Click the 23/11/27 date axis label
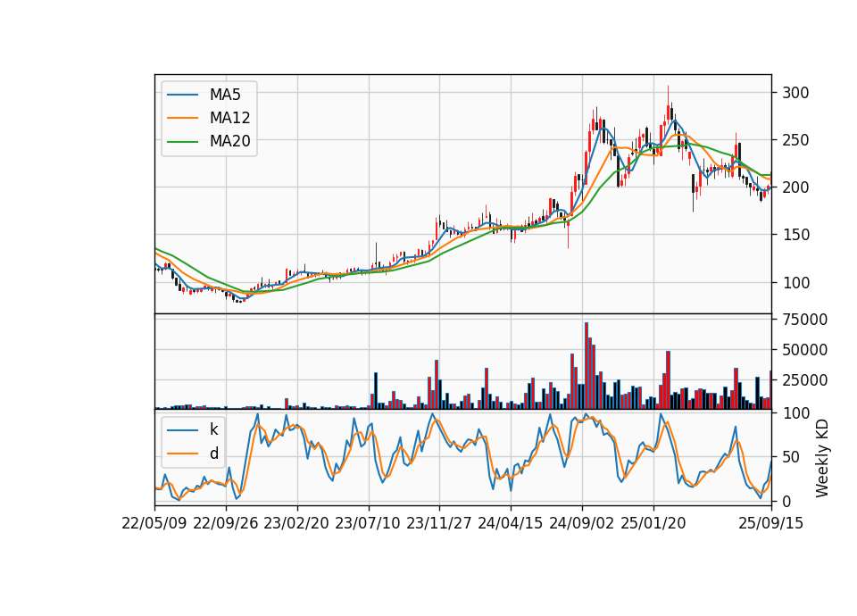This screenshot has width=857, height=616. pyautogui.click(x=439, y=523)
